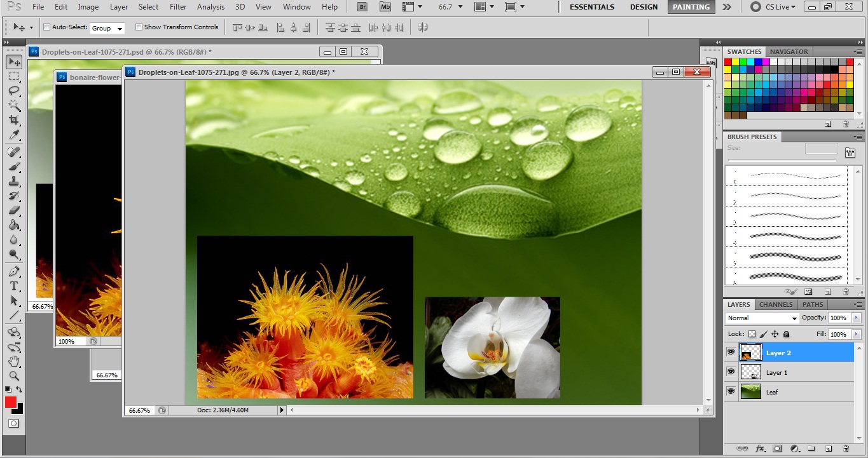Switch to the Paths tab

(x=813, y=304)
